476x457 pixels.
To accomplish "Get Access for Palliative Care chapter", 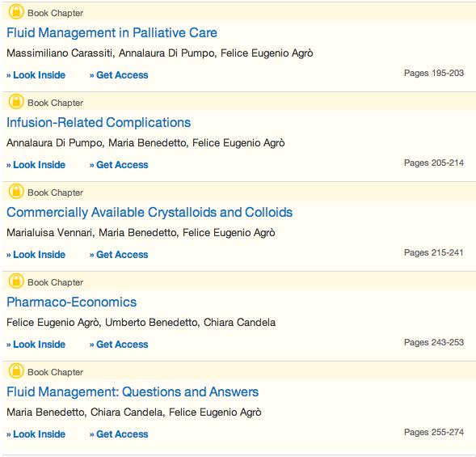I will tap(119, 75).
